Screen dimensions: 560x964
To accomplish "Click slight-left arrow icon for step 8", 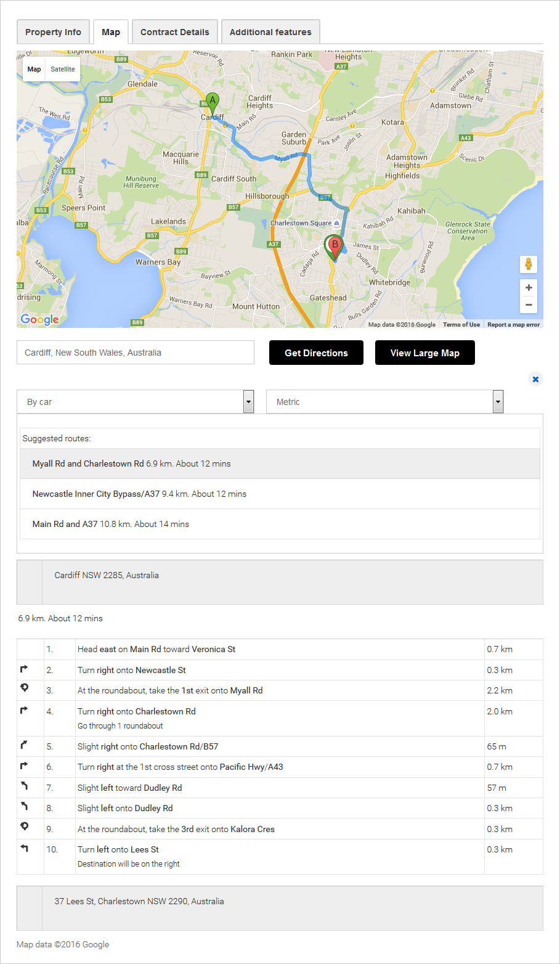I will click(x=24, y=807).
